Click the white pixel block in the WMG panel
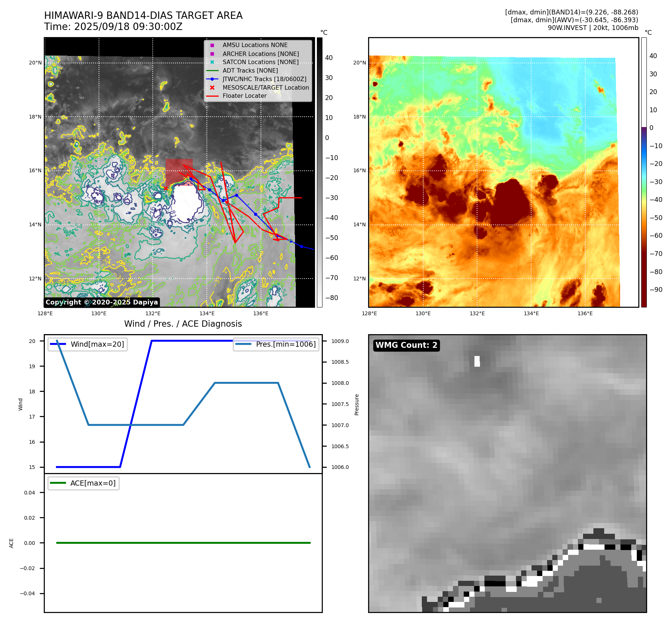Screen dimensions: 672x626 click(477, 361)
